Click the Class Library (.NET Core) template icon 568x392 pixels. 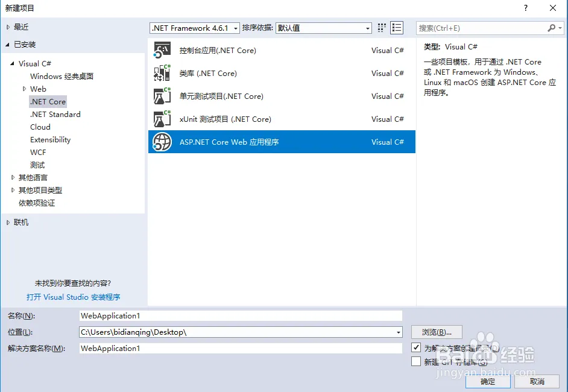[x=162, y=73]
